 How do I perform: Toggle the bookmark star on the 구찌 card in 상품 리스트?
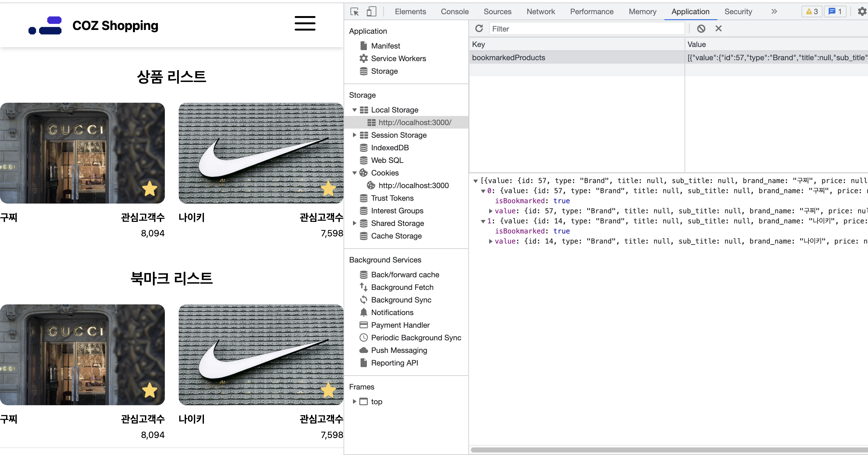[150, 189]
